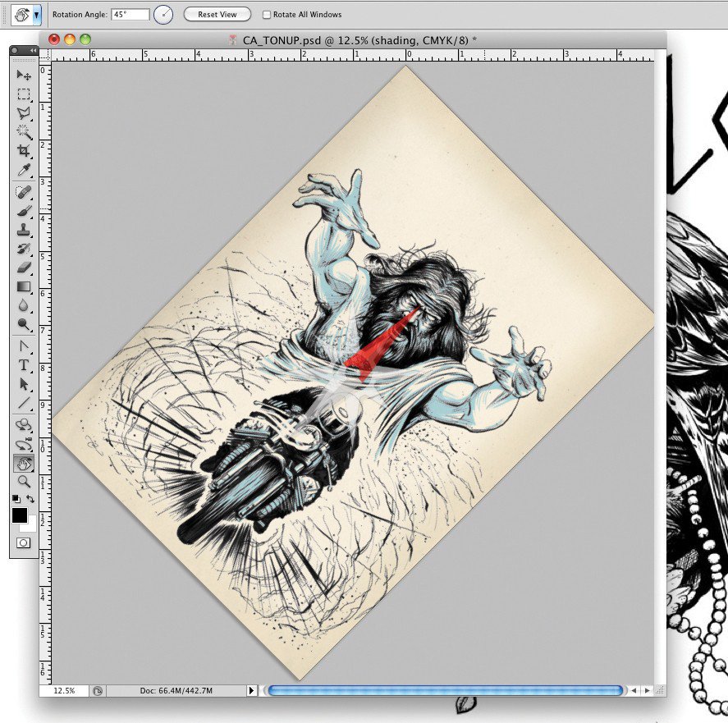Open the status bar info arrow menu
This screenshot has width=728, height=723.
click(x=251, y=690)
